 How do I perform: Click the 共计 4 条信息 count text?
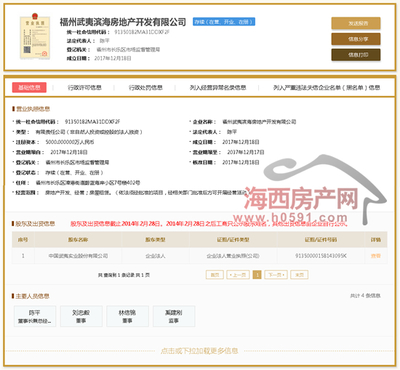(x=365, y=296)
